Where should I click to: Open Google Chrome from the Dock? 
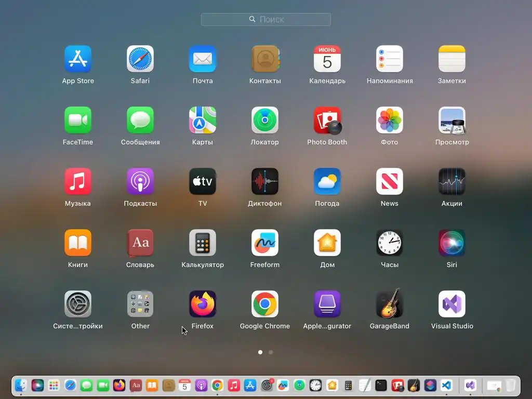[218, 385]
